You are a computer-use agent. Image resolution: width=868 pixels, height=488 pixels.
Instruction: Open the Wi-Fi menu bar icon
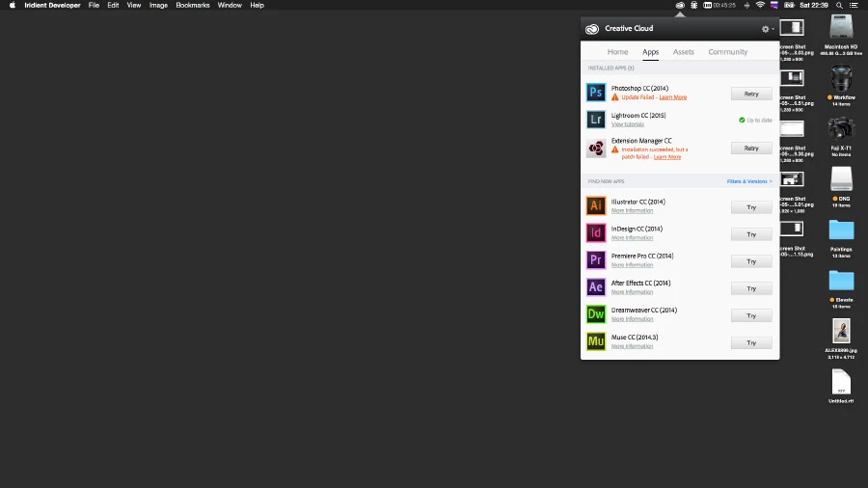[x=760, y=5]
